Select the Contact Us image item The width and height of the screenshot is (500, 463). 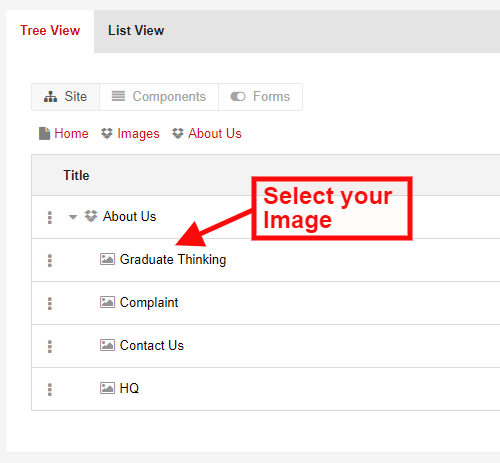(x=152, y=345)
